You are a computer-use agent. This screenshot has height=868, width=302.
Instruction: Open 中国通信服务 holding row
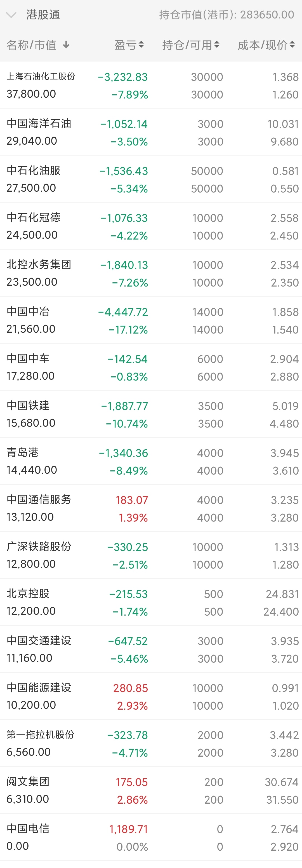pos(151,508)
